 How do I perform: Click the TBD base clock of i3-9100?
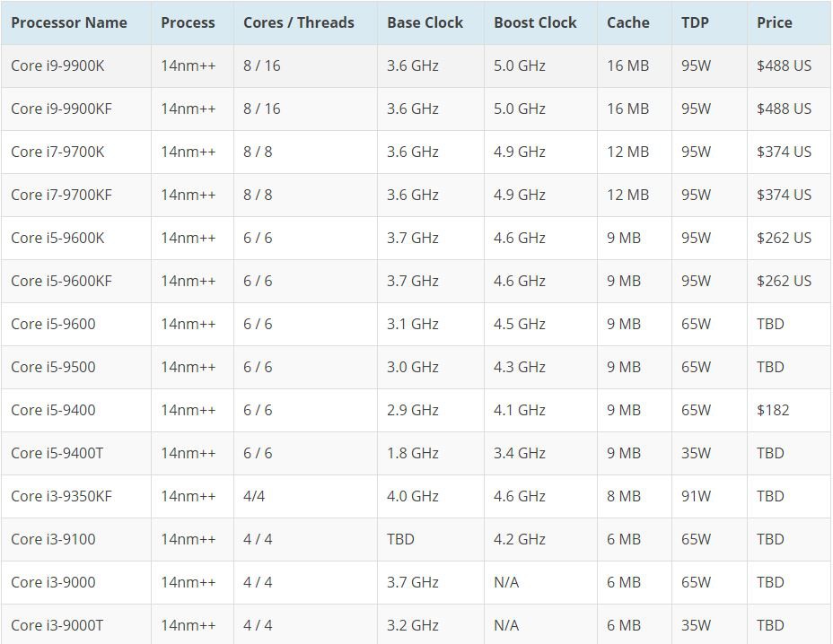pos(400,539)
